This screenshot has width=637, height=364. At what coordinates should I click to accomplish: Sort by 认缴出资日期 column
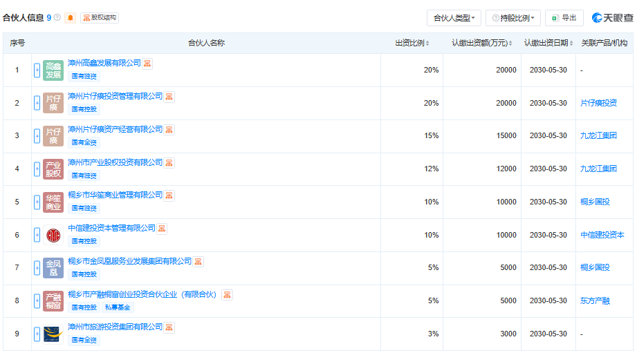(548, 43)
